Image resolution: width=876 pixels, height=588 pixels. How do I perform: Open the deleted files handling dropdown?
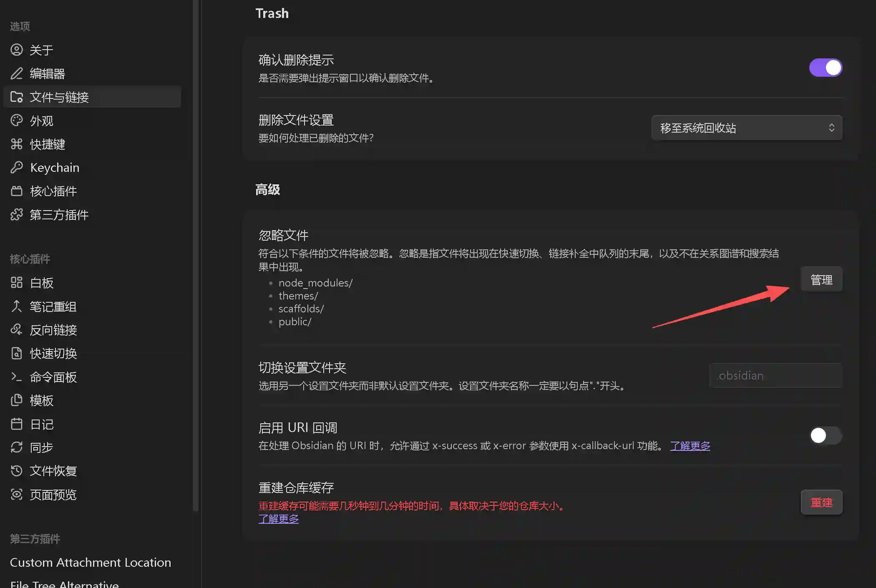click(x=746, y=128)
